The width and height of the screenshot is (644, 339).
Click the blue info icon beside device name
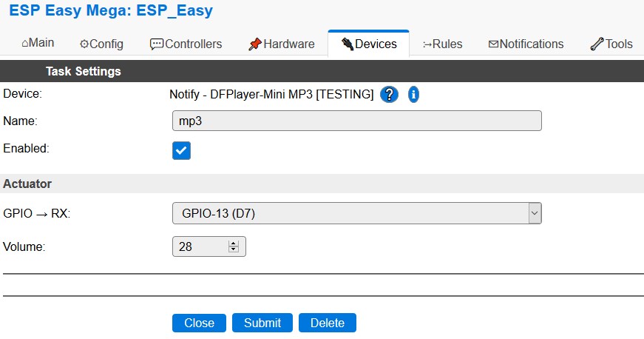click(x=413, y=95)
